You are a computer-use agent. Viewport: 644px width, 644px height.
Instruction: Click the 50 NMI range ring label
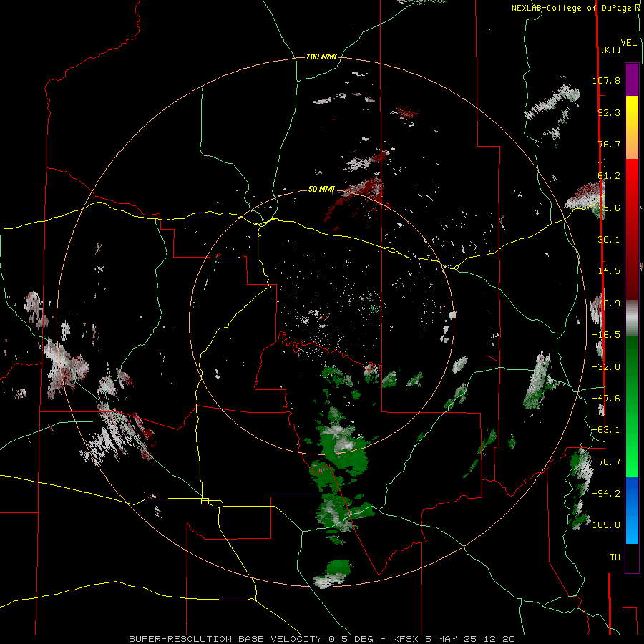click(321, 190)
